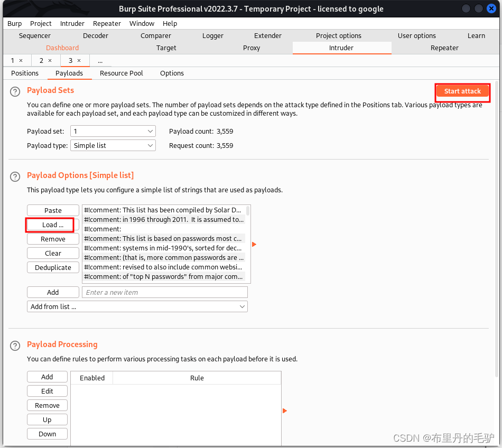This screenshot has height=448, width=502.
Task: Go to the Target tab
Action: 166,48
